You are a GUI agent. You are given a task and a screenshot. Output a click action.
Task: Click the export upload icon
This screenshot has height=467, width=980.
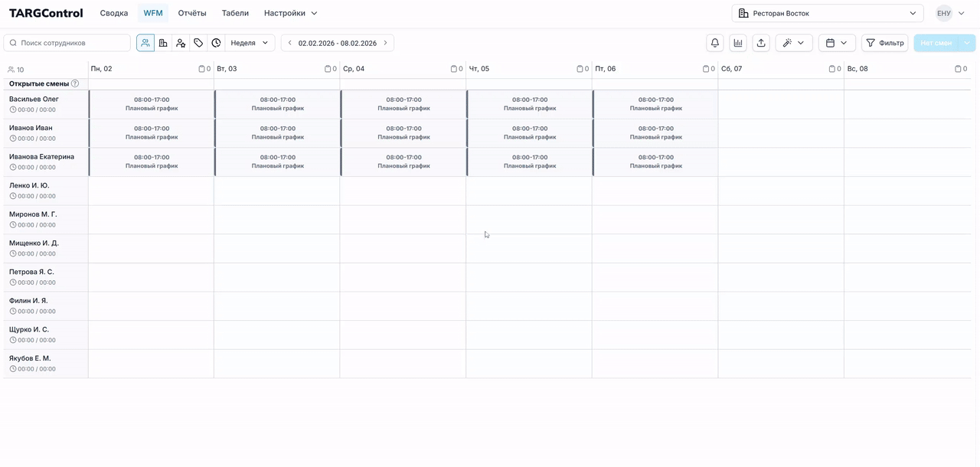pyautogui.click(x=761, y=43)
